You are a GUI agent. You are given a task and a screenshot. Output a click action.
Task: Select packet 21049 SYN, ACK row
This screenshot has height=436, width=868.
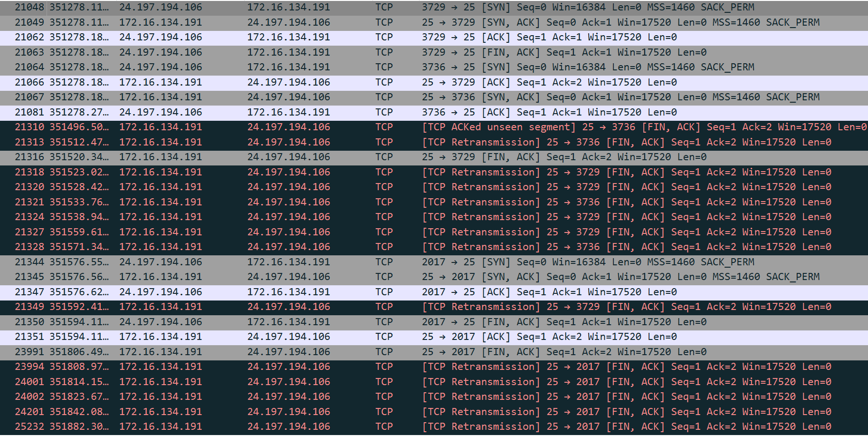[434, 22]
